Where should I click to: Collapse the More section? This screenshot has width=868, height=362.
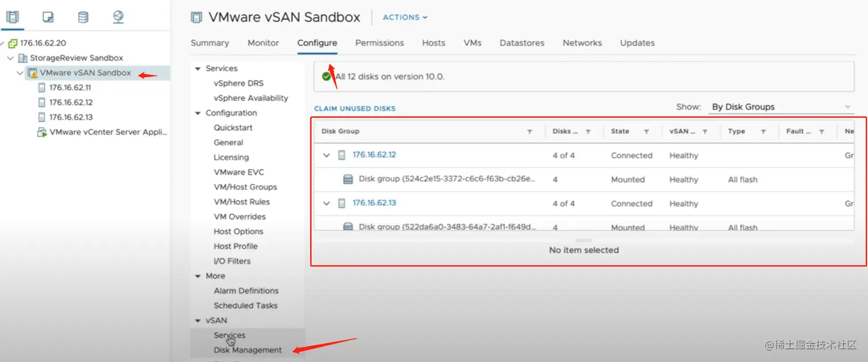pyautogui.click(x=198, y=276)
